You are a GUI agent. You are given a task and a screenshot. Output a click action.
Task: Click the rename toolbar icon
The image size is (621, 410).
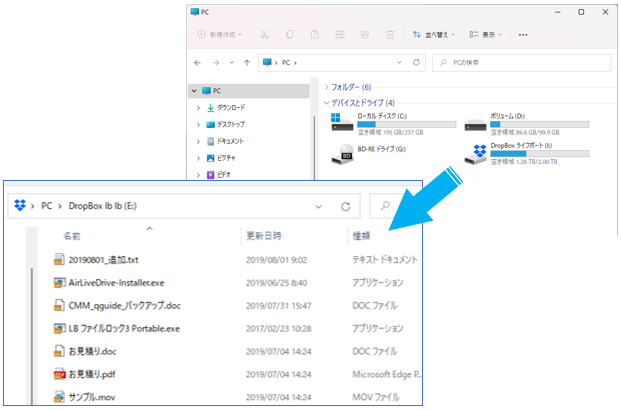tap(340, 34)
